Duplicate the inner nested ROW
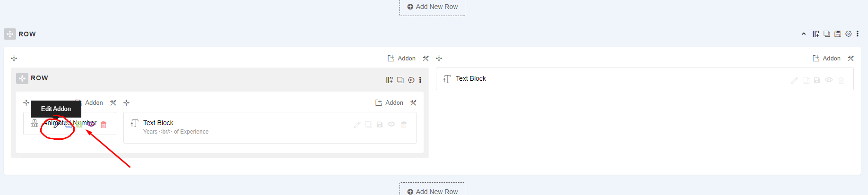868x195 pixels. [400, 80]
